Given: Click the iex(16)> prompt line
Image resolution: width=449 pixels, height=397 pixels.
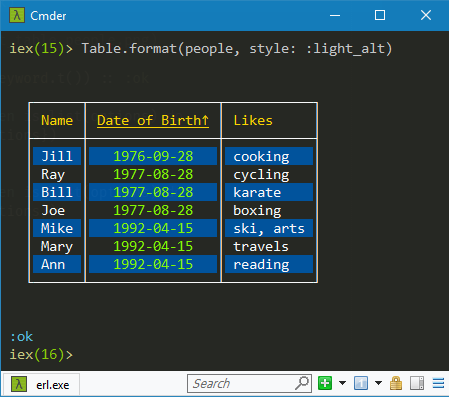Looking at the screenshot, I should 41,354.
